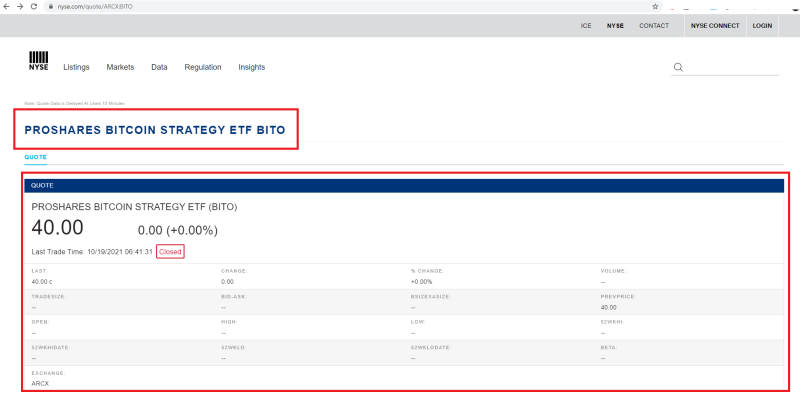Click the BETA label
Viewport: 800px width, 395px height.
coord(609,347)
